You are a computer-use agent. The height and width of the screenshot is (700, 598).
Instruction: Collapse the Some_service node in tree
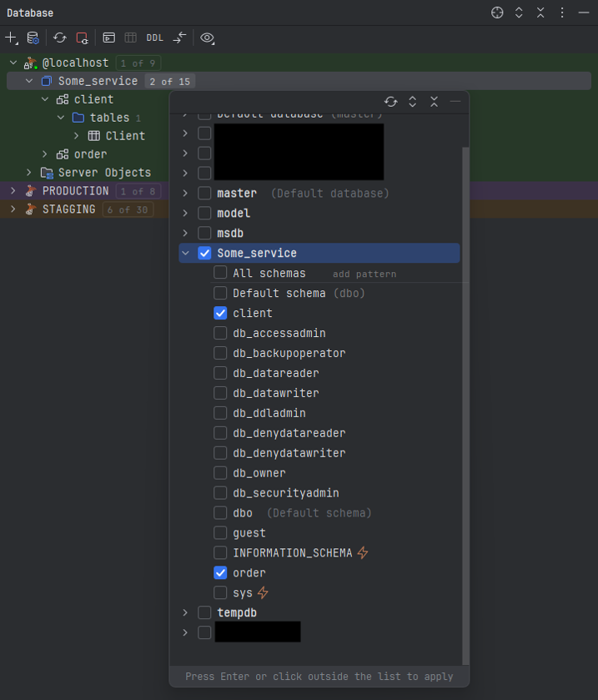pyautogui.click(x=29, y=81)
